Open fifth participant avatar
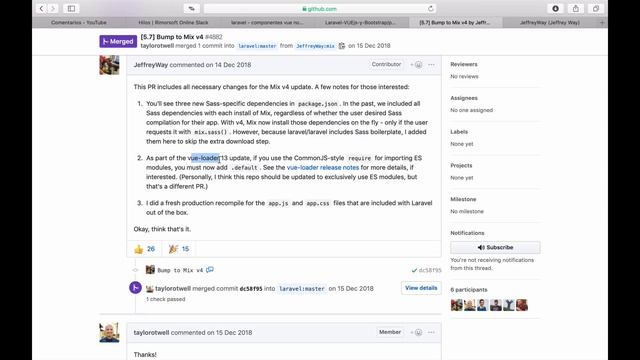 point(509,305)
